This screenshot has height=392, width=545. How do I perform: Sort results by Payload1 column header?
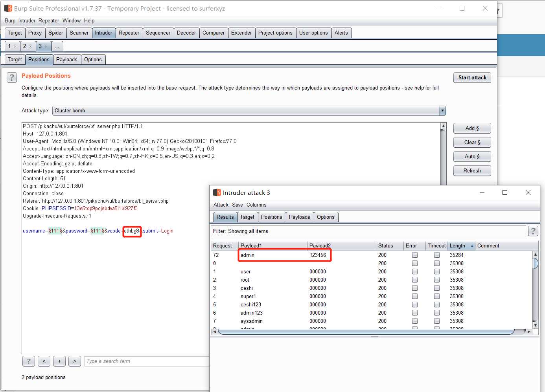272,246
